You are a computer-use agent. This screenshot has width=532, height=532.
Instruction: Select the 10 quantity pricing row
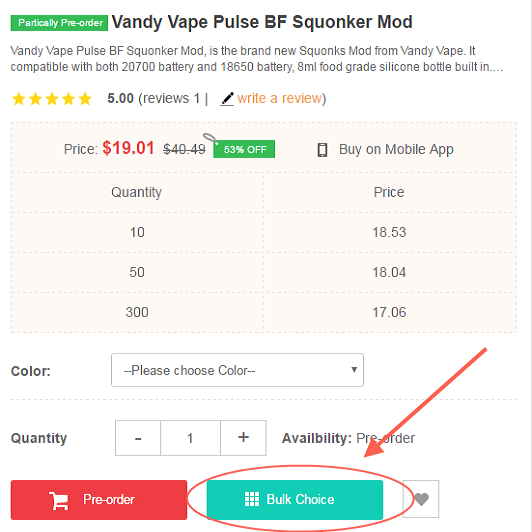(264, 232)
